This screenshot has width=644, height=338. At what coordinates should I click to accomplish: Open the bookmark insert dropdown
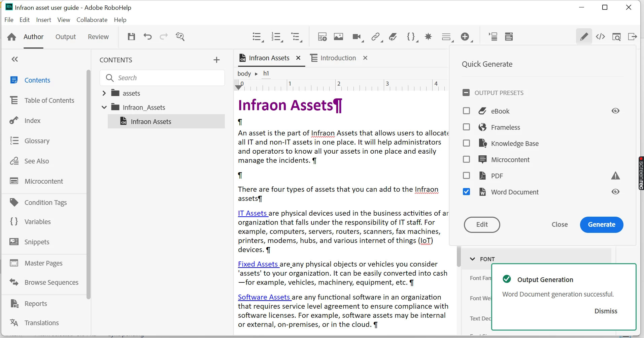tap(393, 37)
